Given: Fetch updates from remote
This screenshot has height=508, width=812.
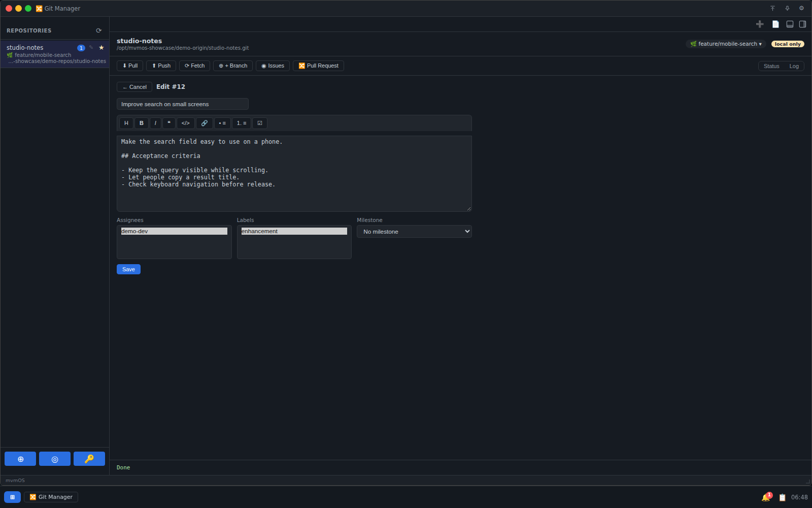Looking at the screenshot, I should 194,66.
